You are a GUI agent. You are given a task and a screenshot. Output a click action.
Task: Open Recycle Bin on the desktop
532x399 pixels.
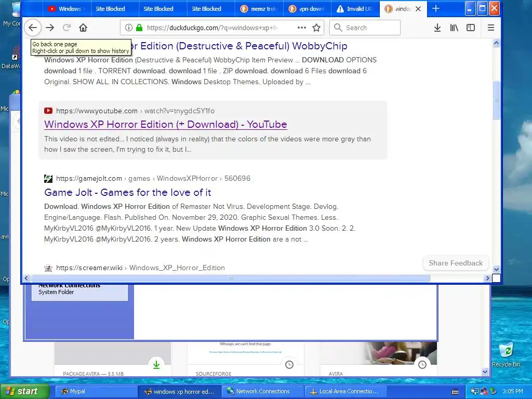(506, 354)
